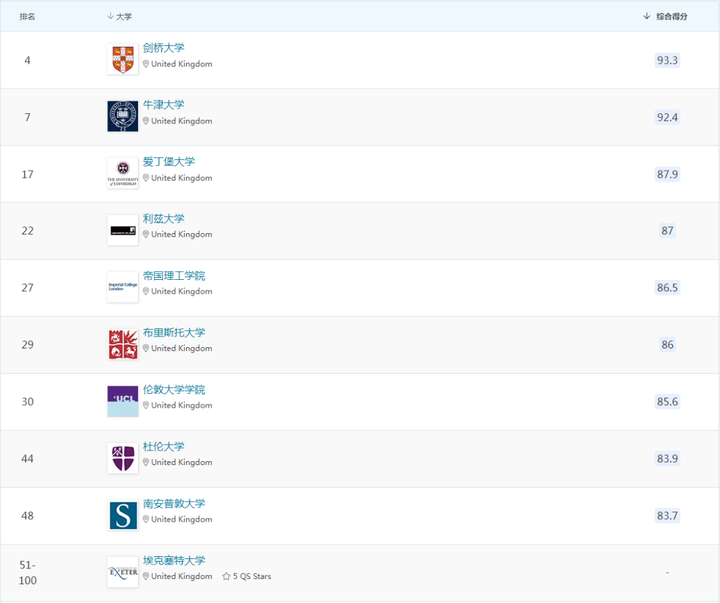
Task: Click the 83.9 score badge
Action: click(x=667, y=458)
